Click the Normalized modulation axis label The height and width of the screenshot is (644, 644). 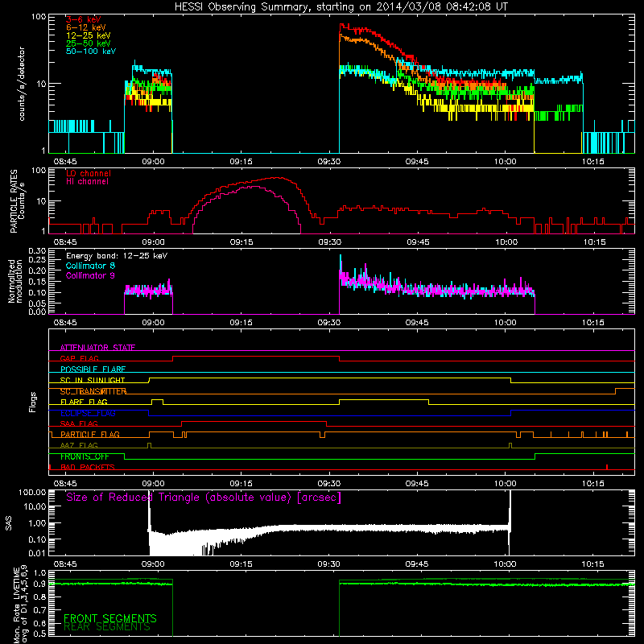[x=15, y=281]
